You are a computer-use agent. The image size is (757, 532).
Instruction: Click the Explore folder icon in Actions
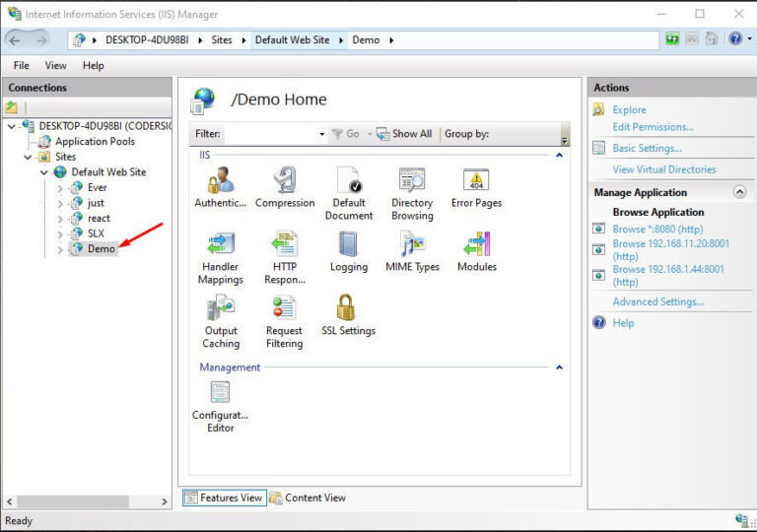coord(598,109)
